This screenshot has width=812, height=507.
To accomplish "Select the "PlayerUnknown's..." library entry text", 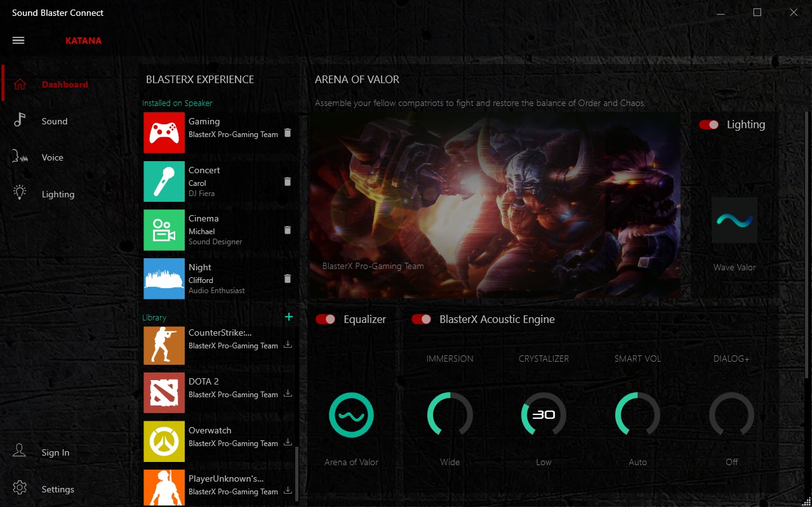I will point(226,478).
